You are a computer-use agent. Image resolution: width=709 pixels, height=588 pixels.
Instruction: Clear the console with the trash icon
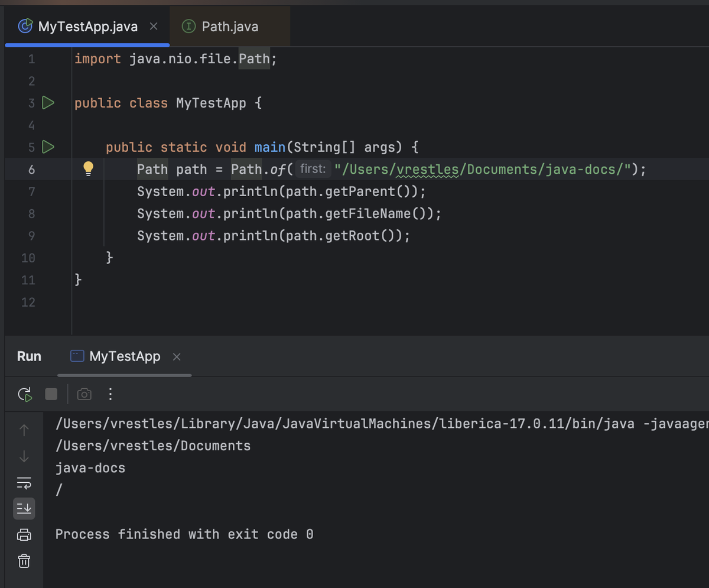click(24, 560)
